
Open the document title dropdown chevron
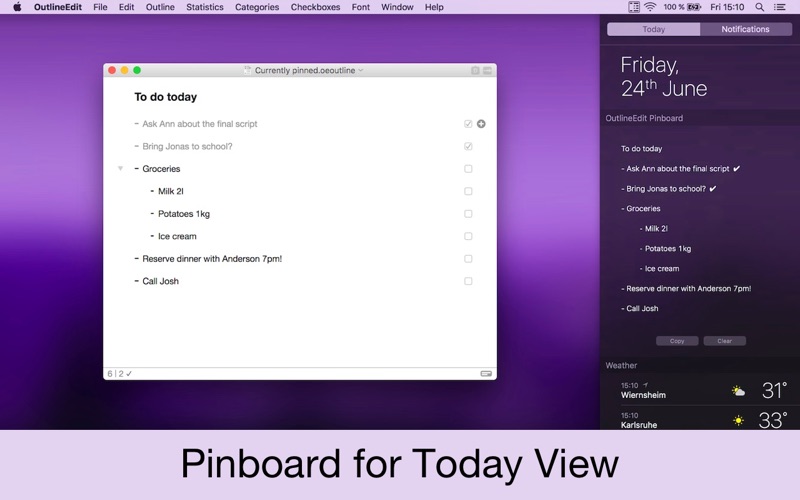click(x=361, y=70)
